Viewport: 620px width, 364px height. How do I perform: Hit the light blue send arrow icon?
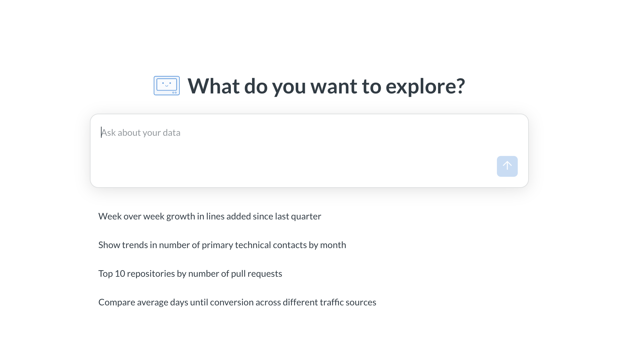(507, 166)
